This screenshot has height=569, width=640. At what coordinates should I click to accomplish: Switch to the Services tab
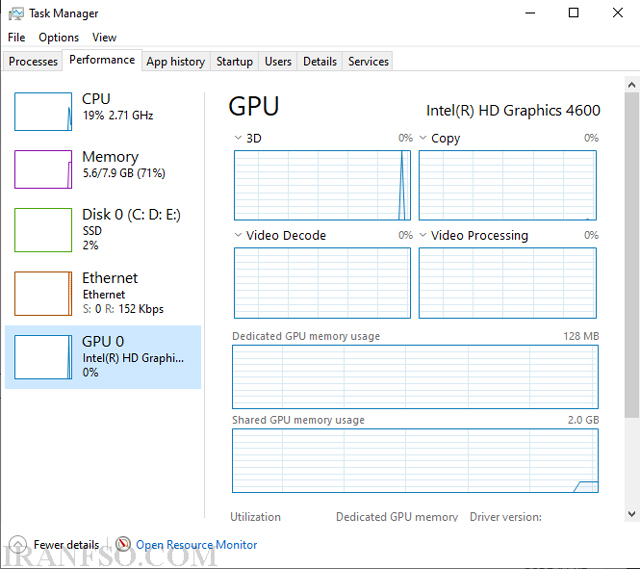[368, 61]
